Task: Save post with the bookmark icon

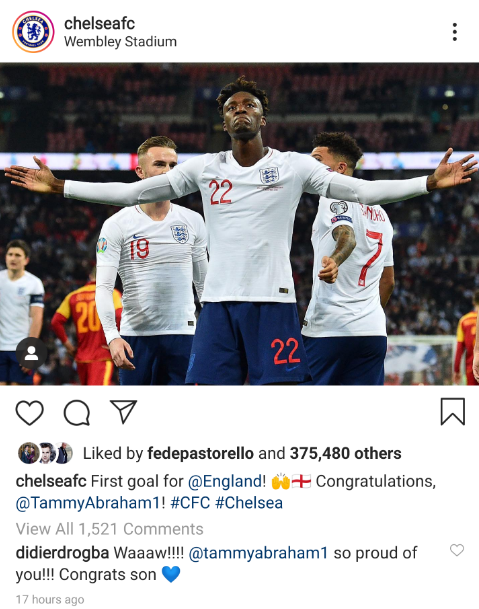Action: (x=453, y=411)
